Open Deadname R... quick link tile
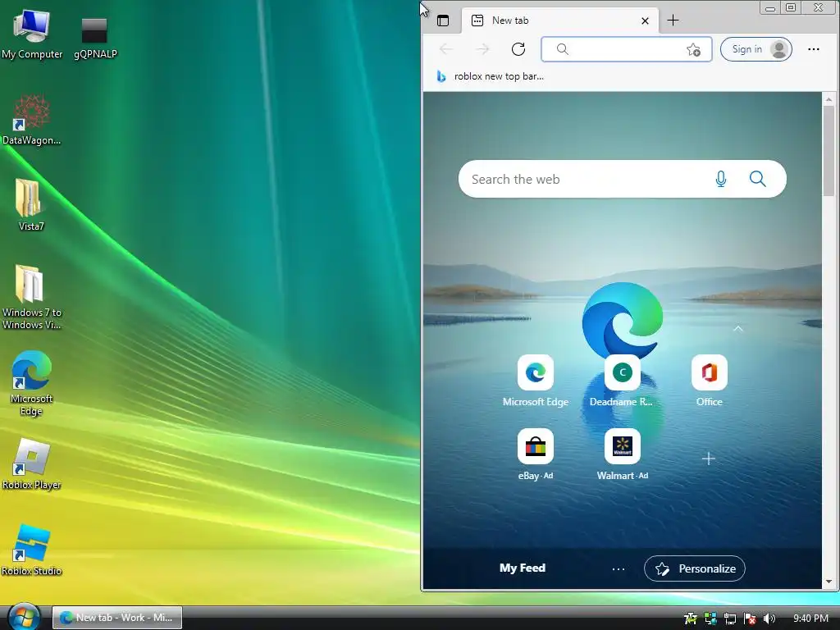 (x=622, y=381)
